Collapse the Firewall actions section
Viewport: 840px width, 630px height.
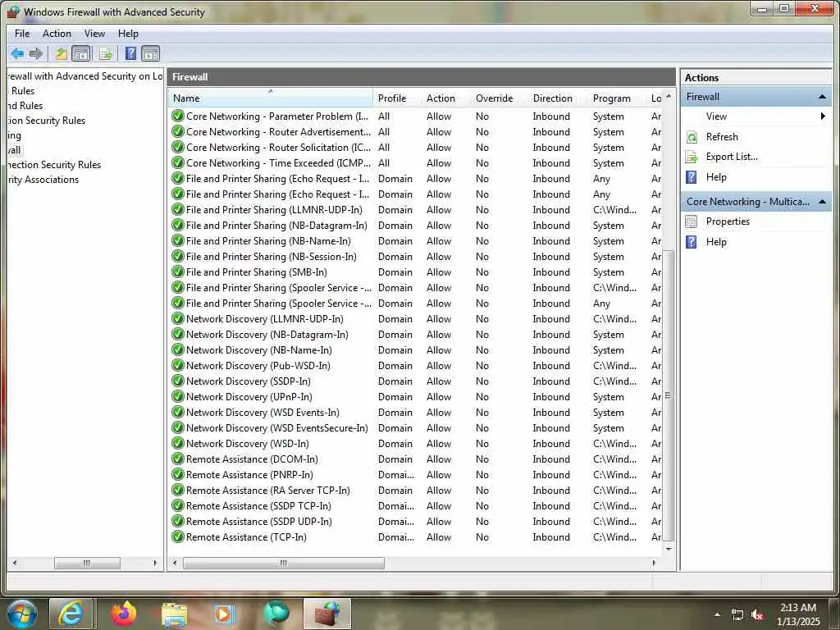tap(822, 97)
